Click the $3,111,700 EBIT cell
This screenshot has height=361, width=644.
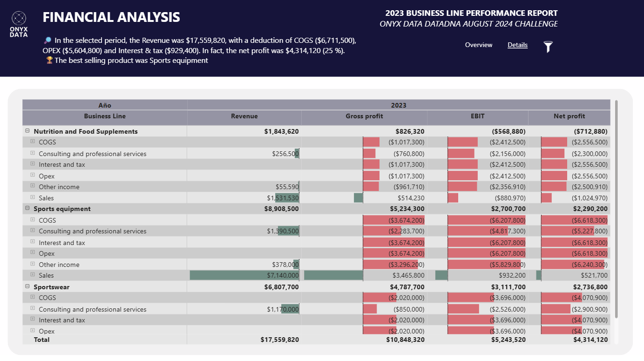click(x=478, y=287)
